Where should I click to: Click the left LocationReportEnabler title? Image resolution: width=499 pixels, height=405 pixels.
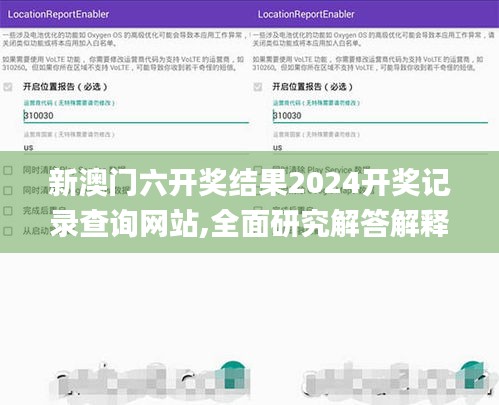click(58, 14)
